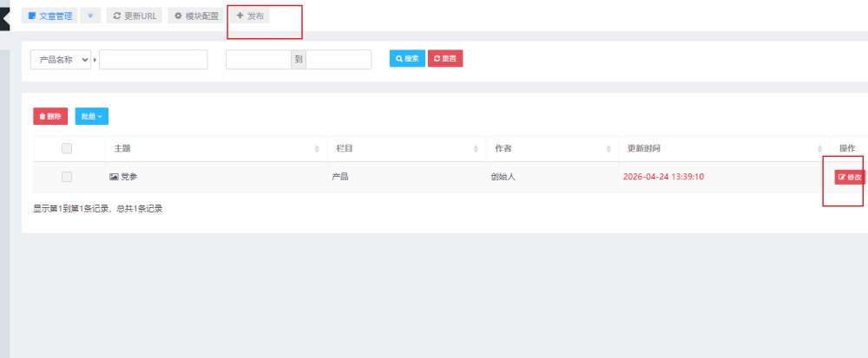
Task: Click the image icon beside 党参
Action: (114, 177)
